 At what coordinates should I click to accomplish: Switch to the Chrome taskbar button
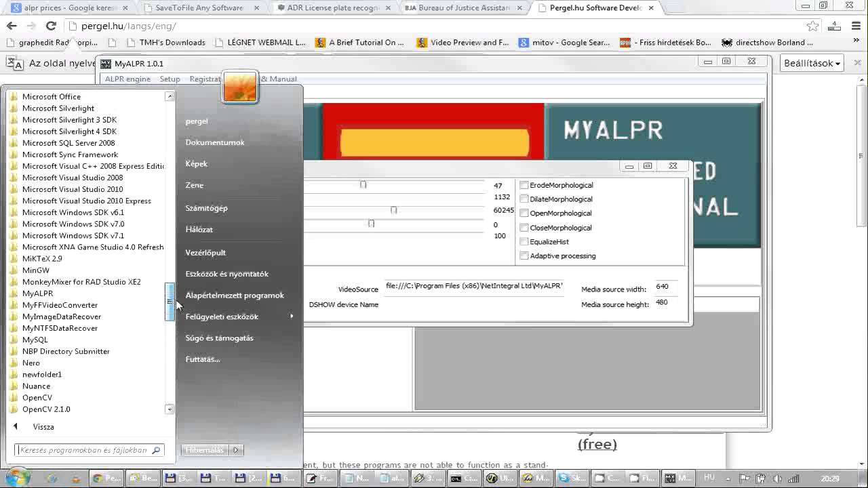pyautogui.click(x=107, y=478)
